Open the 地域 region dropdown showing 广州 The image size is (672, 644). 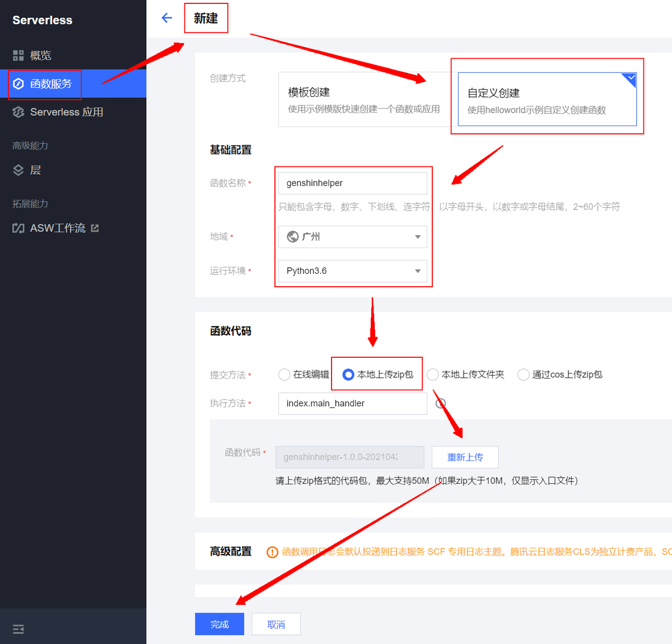coord(353,237)
